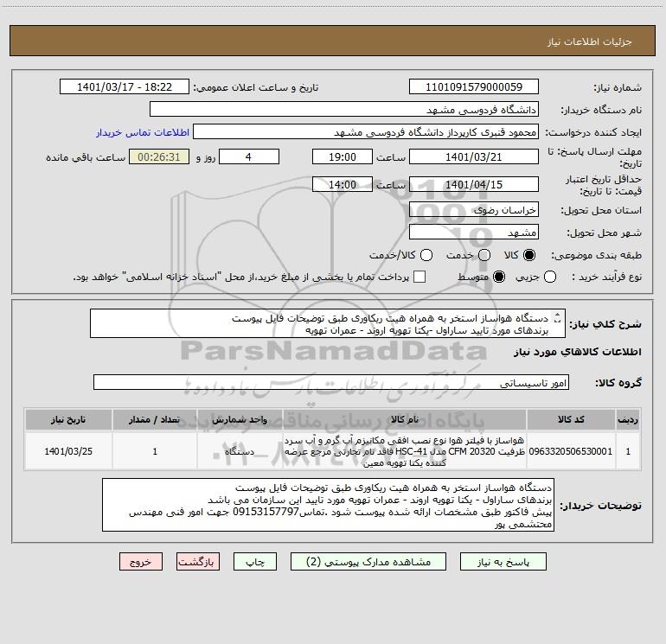Image resolution: width=666 pixels, height=644 pixels.
Task: Select the متوسط purchase type radio
Action: point(499,277)
